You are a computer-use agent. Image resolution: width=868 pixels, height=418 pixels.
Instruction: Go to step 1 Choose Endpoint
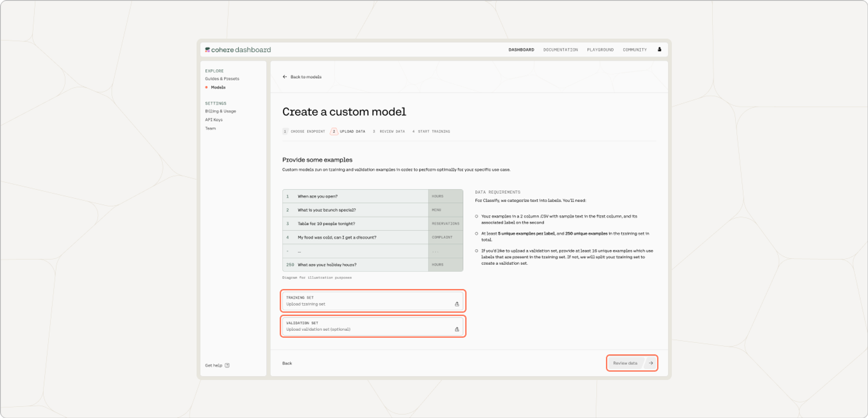[304, 132]
